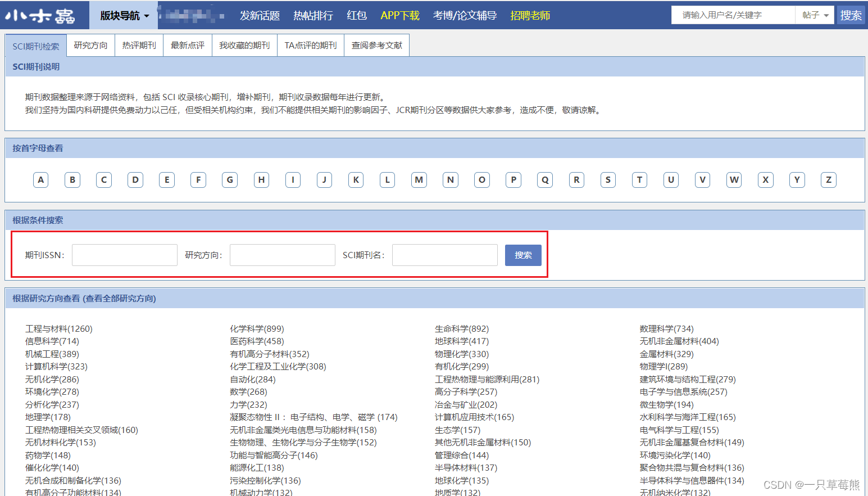Viewport: 868px width, 496px height.
Task: Open 微生物学(194) category
Action: point(666,405)
